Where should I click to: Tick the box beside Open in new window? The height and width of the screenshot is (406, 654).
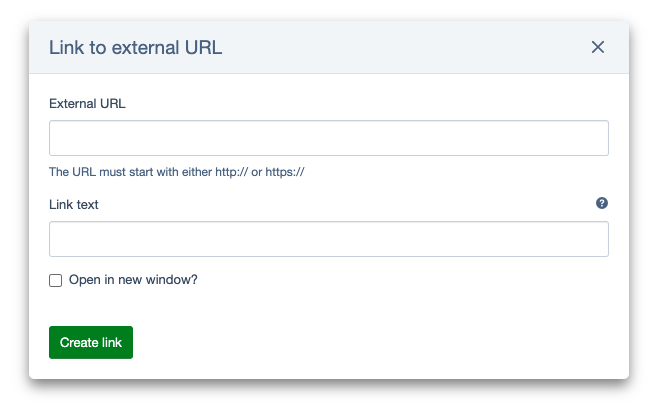56,281
